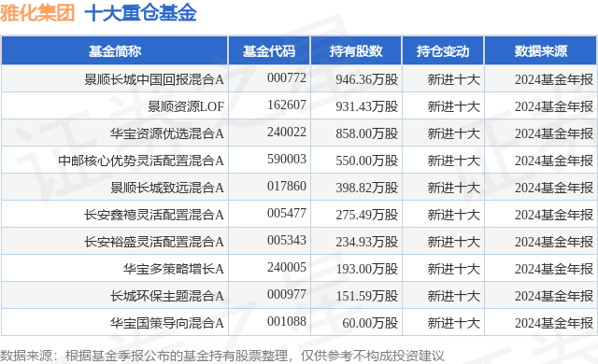
Task: Click fund code 000977
Action: tap(287, 294)
